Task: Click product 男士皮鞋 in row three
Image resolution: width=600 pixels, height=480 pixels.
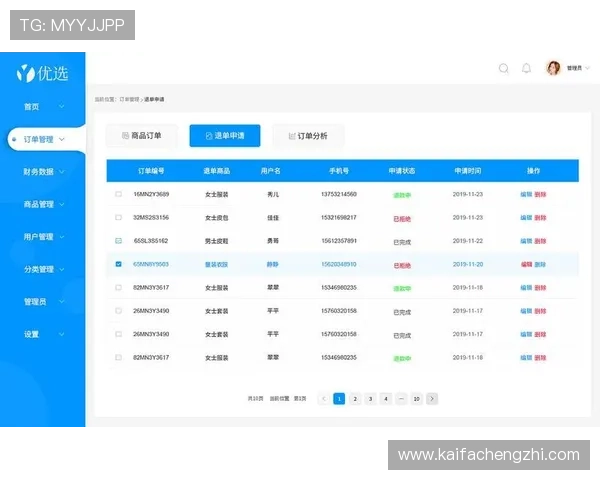Action: coord(217,241)
